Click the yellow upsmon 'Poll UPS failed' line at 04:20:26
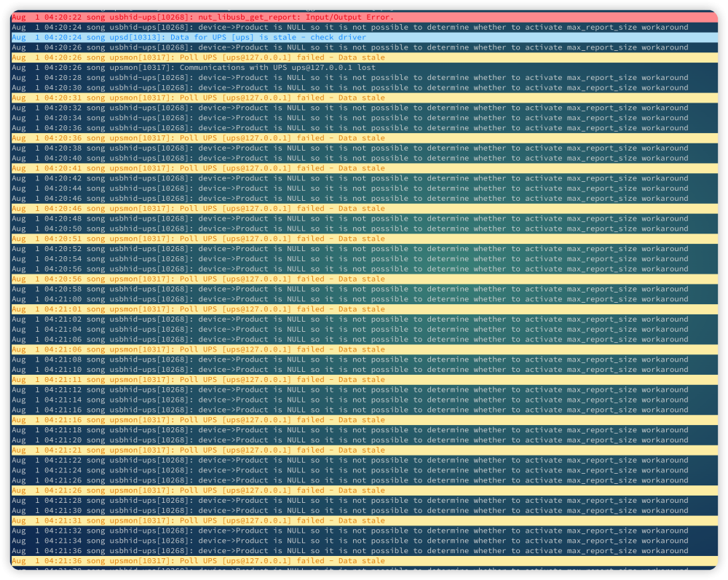This screenshot has height=580, width=728. pos(364,57)
